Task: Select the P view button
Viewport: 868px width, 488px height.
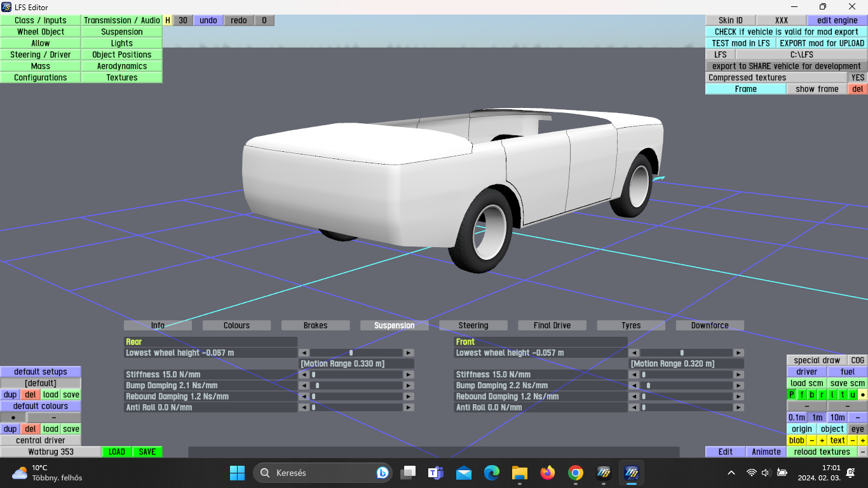Action: (792, 395)
